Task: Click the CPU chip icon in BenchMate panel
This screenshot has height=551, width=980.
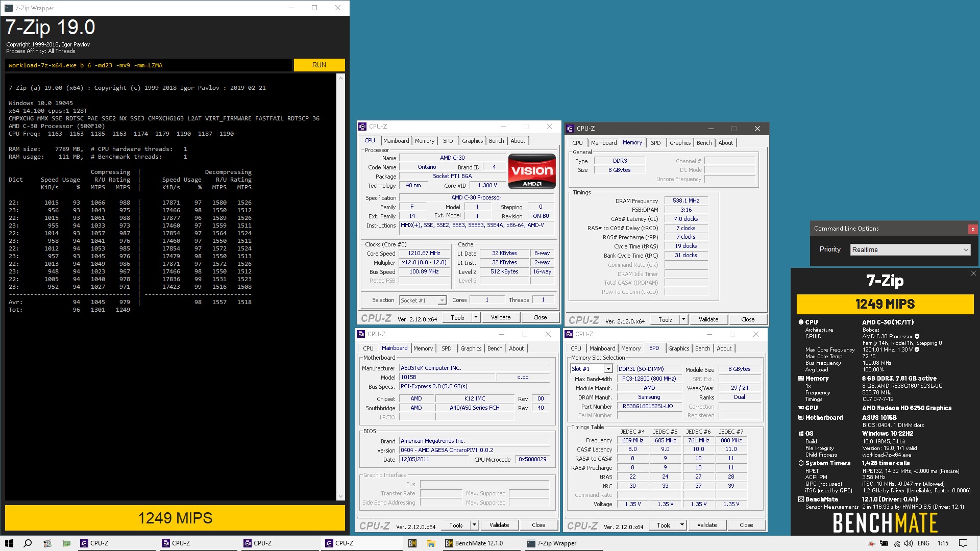Action: click(x=801, y=322)
